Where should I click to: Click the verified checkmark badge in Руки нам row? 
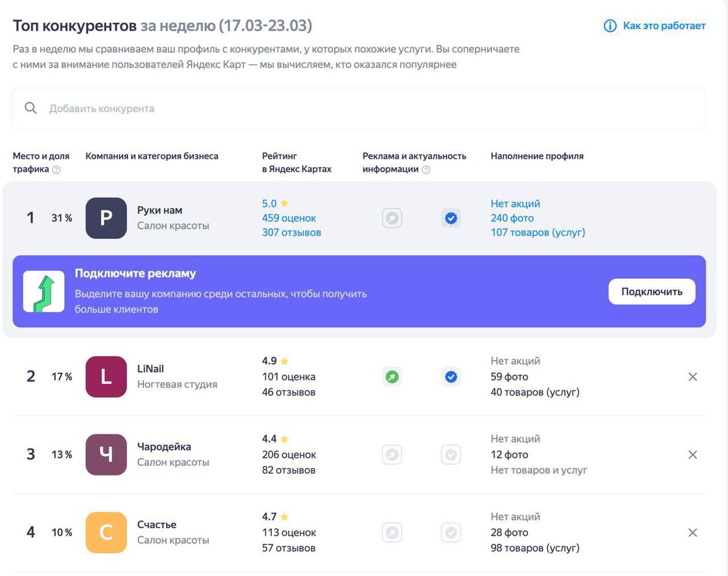tap(451, 218)
